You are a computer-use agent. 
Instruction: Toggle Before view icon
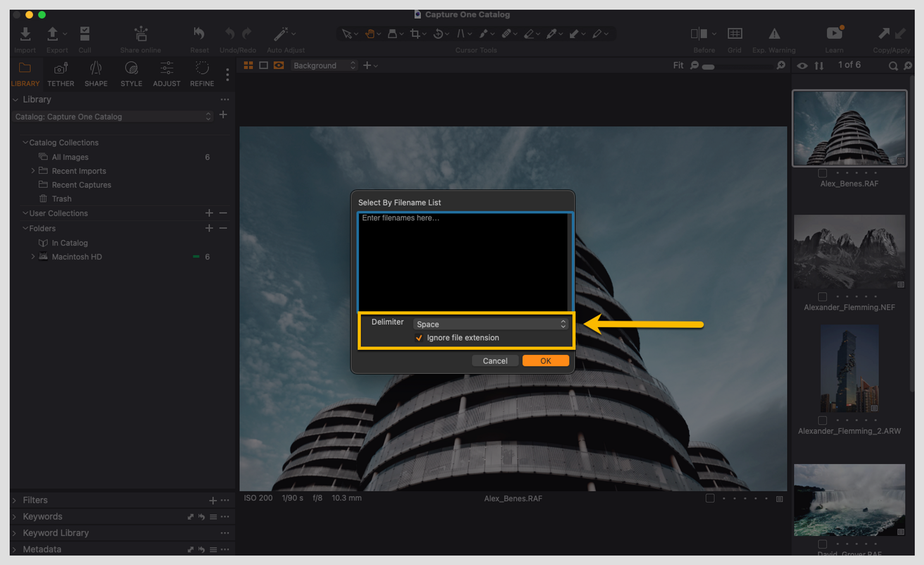(x=699, y=34)
